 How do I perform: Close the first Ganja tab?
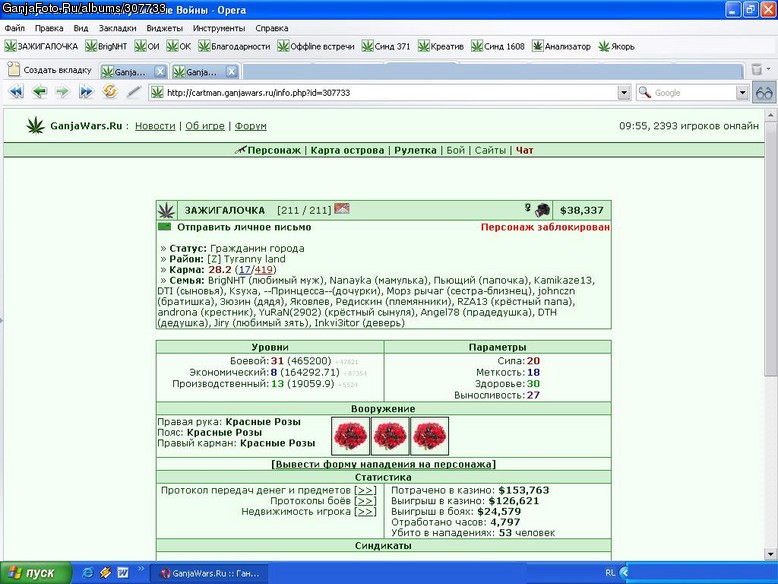[160, 72]
